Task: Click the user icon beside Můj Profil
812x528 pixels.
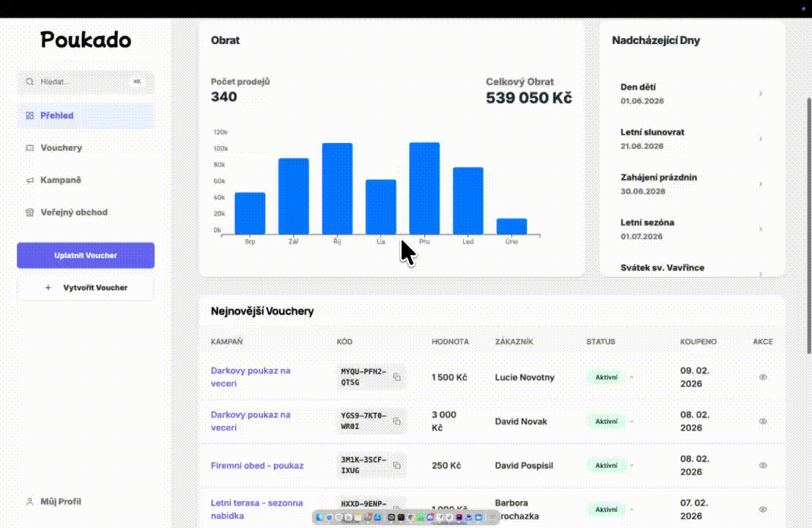Action: tap(30, 502)
